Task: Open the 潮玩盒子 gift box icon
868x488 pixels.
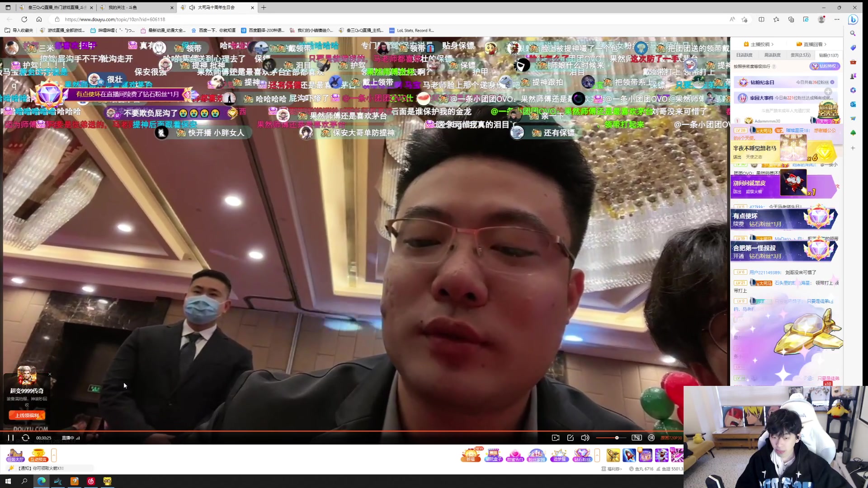Action: [x=494, y=455]
